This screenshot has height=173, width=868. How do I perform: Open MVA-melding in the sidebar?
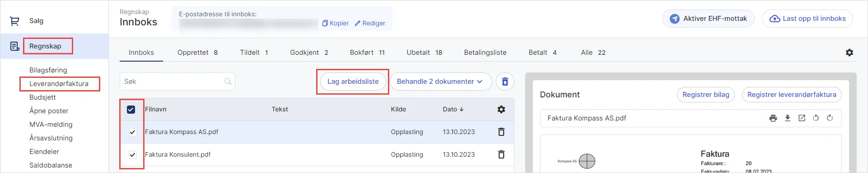tap(51, 125)
